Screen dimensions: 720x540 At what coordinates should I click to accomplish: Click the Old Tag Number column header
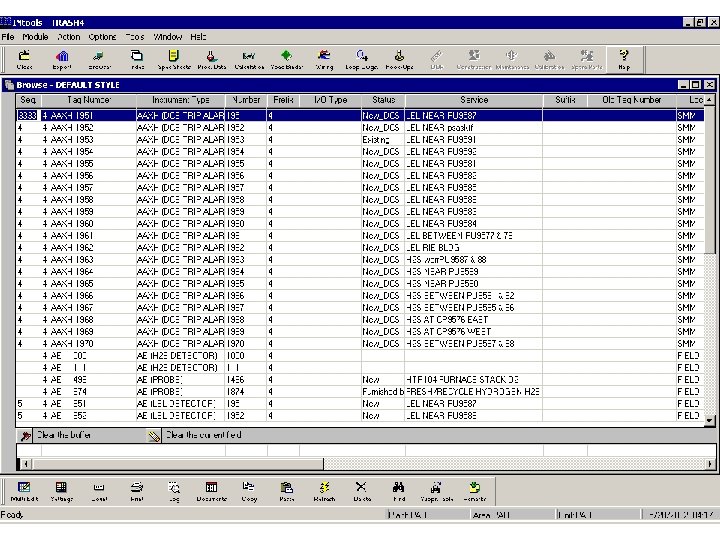[x=632, y=100]
